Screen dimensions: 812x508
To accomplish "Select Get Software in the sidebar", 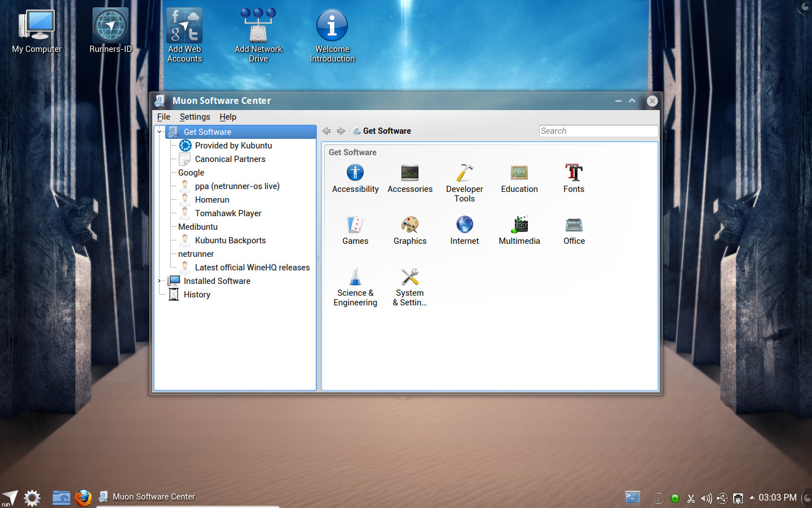I will pos(241,132).
